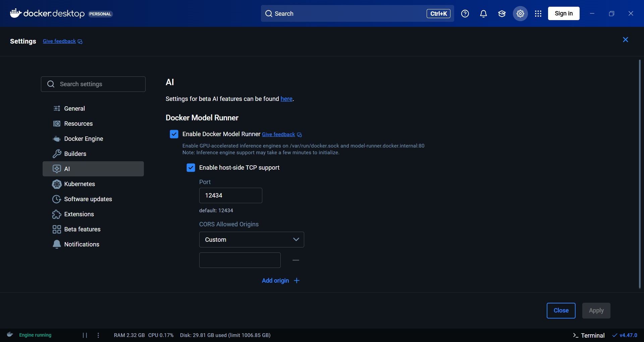Follow the 'here' link for beta AI features
This screenshot has width=644, height=342.
pos(286,99)
